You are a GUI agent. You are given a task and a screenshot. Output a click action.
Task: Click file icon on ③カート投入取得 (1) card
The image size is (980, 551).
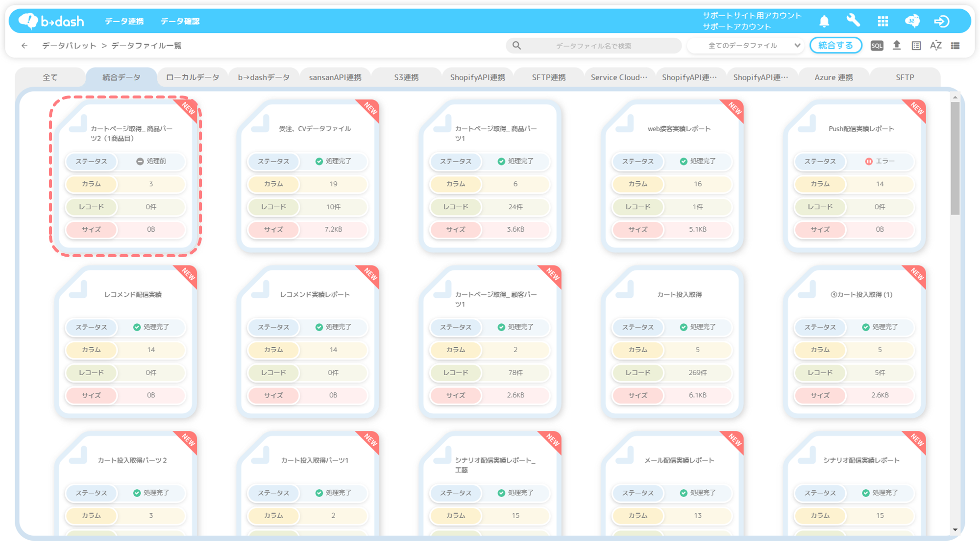click(807, 289)
